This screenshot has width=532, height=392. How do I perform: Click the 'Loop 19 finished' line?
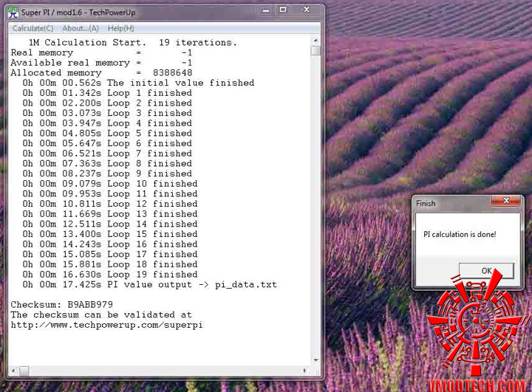click(x=110, y=275)
